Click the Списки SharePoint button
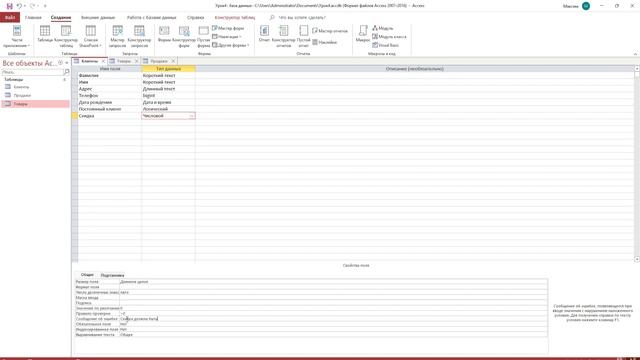The height and width of the screenshot is (360, 640). pos(90,36)
